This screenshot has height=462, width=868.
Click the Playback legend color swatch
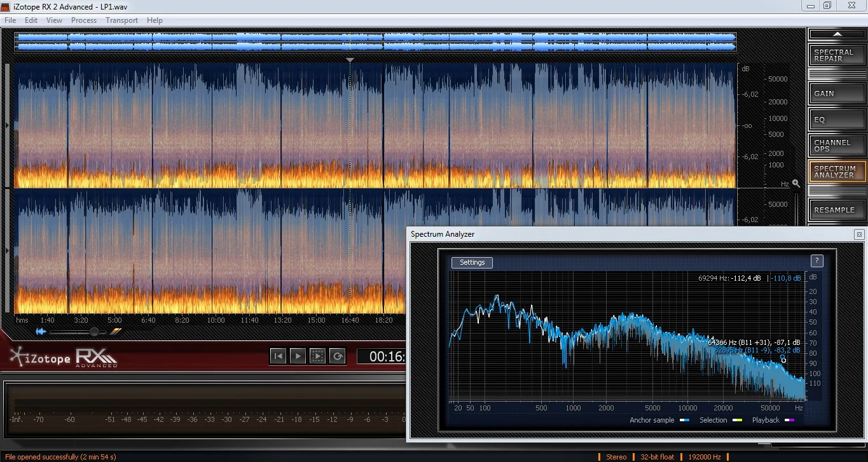pyautogui.click(x=789, y=420)
